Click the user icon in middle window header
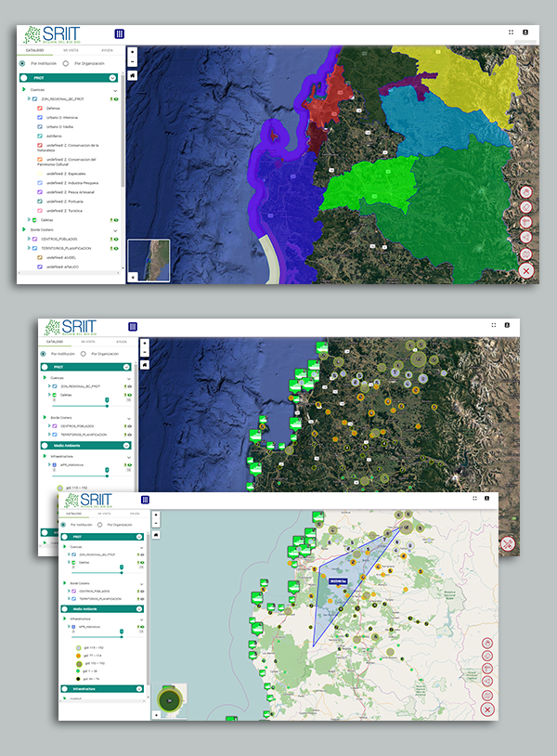557x756 pixels. click(x=507, y=325)
